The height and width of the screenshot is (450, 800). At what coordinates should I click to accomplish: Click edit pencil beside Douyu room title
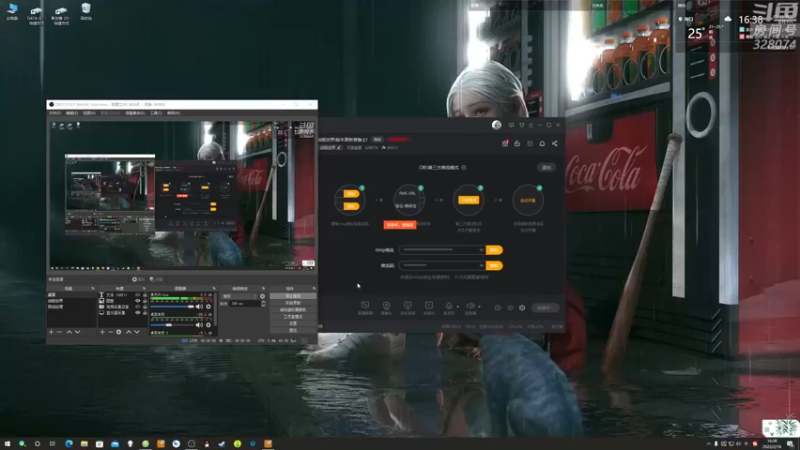point(339,148)
